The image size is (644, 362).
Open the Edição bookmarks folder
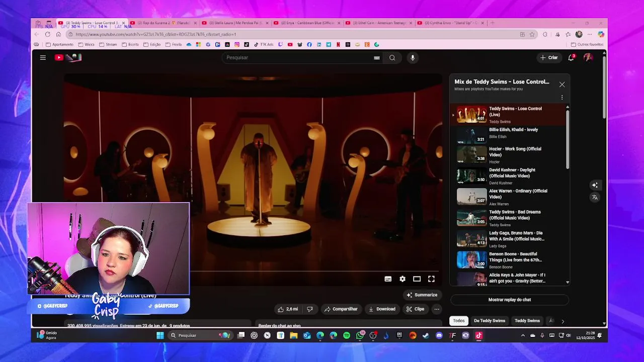coord(152,44)
